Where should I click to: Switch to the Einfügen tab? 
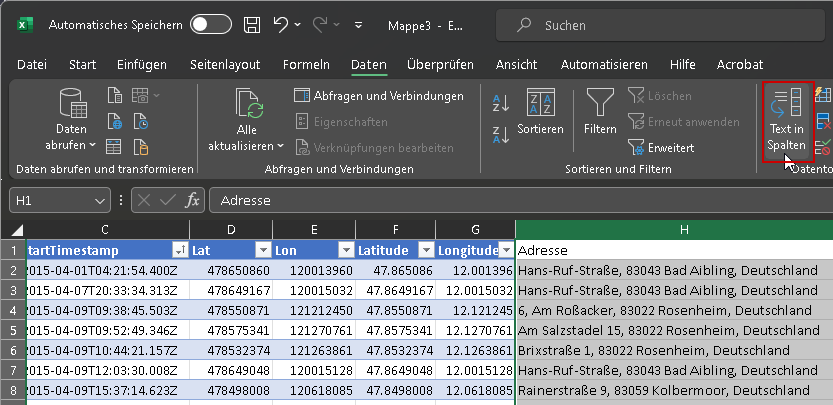pos(142,65)
